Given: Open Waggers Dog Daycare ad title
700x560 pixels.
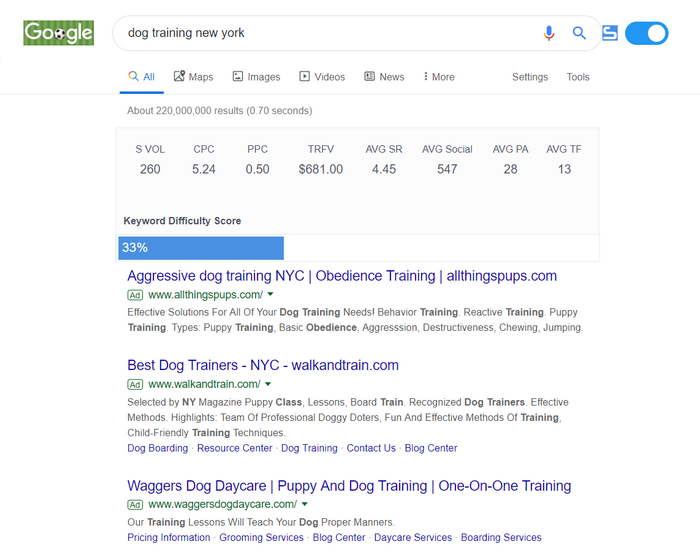Looking at the screenshot, I should tap(349, 486).
